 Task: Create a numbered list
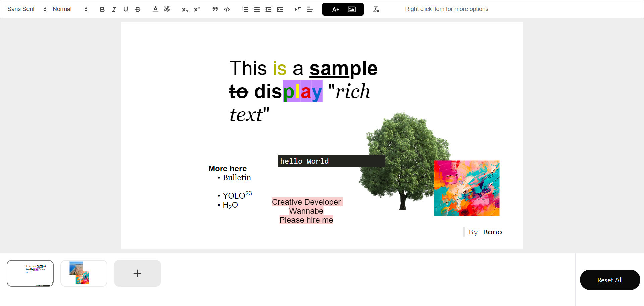(245, 9)
